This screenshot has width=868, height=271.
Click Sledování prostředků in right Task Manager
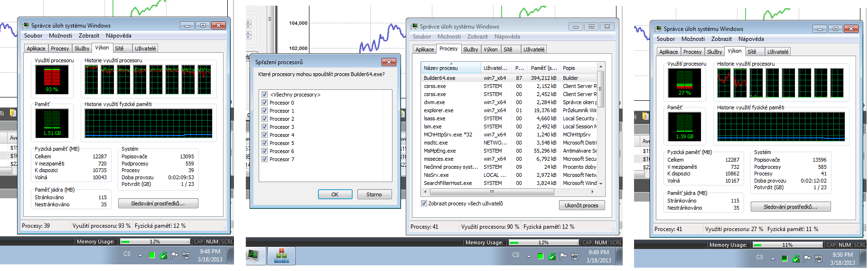(x=791, y=207)
